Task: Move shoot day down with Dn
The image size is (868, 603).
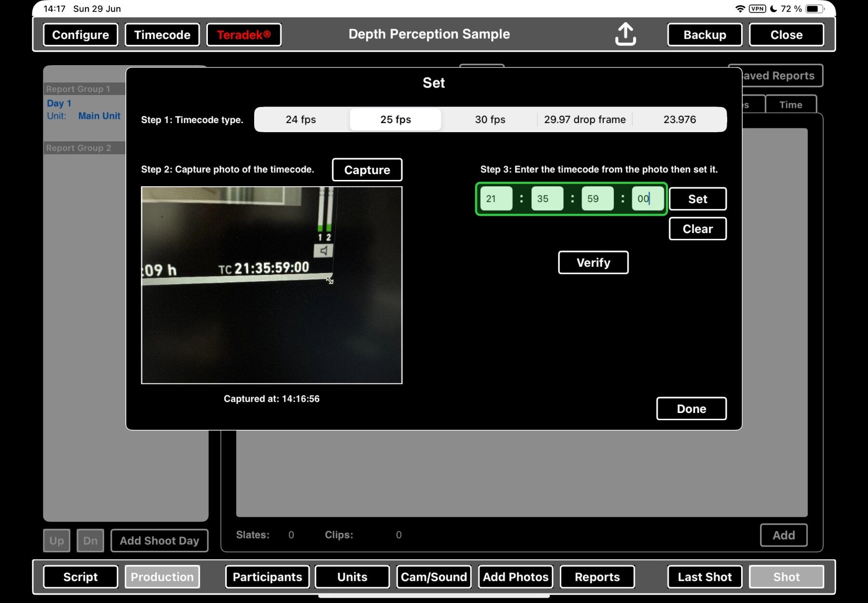Action: point(90,541)
